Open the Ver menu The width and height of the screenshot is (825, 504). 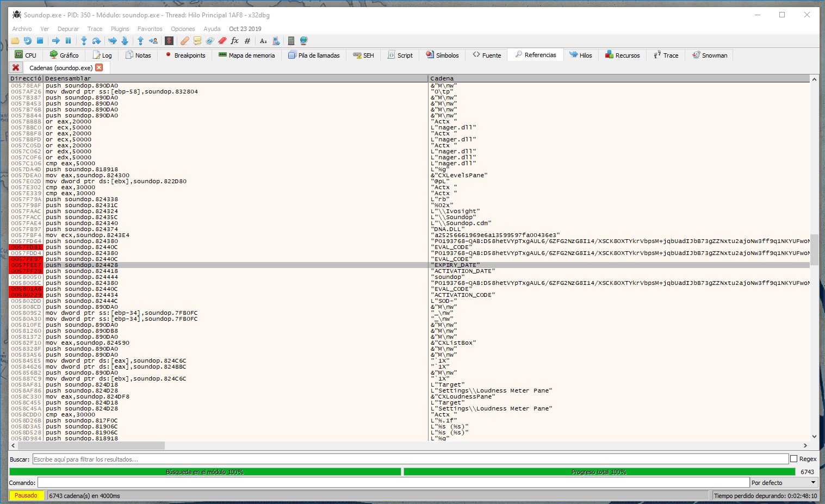point(45,29)
